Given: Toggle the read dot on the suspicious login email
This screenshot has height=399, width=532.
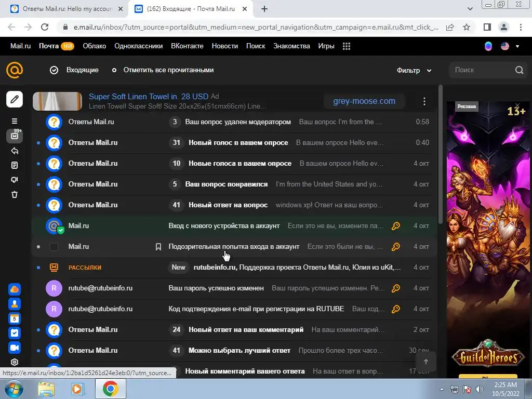Looking at the screenshot, I should click(38, 247).
